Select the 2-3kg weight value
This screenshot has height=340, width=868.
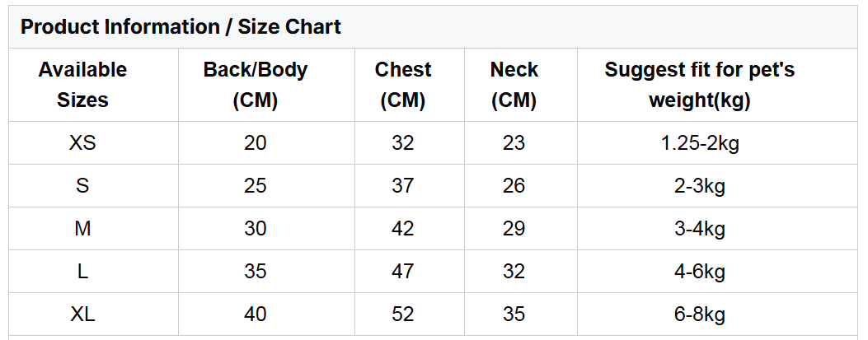[x=700, y=186]
